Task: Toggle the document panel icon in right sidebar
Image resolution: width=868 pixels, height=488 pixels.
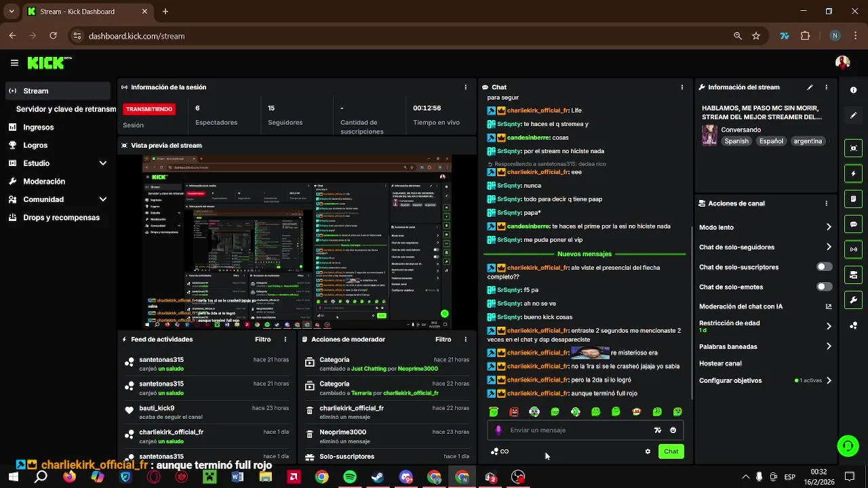Action: click(853, 199)
